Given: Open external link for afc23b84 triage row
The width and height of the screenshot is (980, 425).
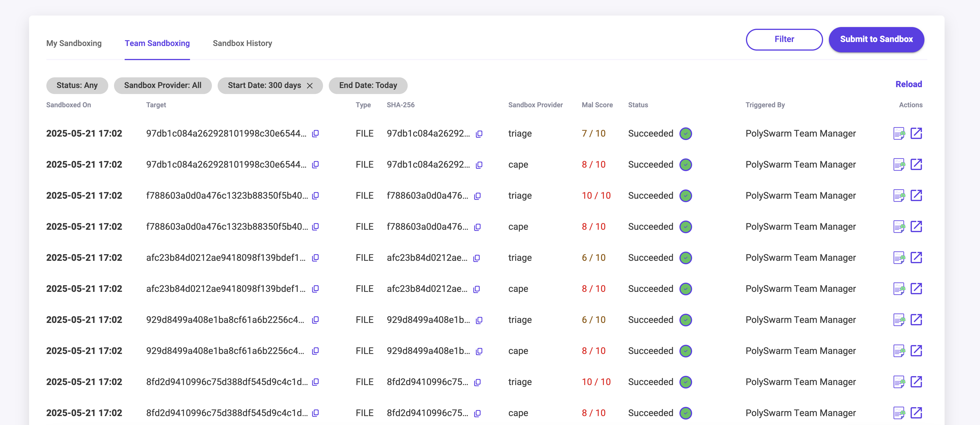Looking at the screenshot, I should [x=916, y=258].
